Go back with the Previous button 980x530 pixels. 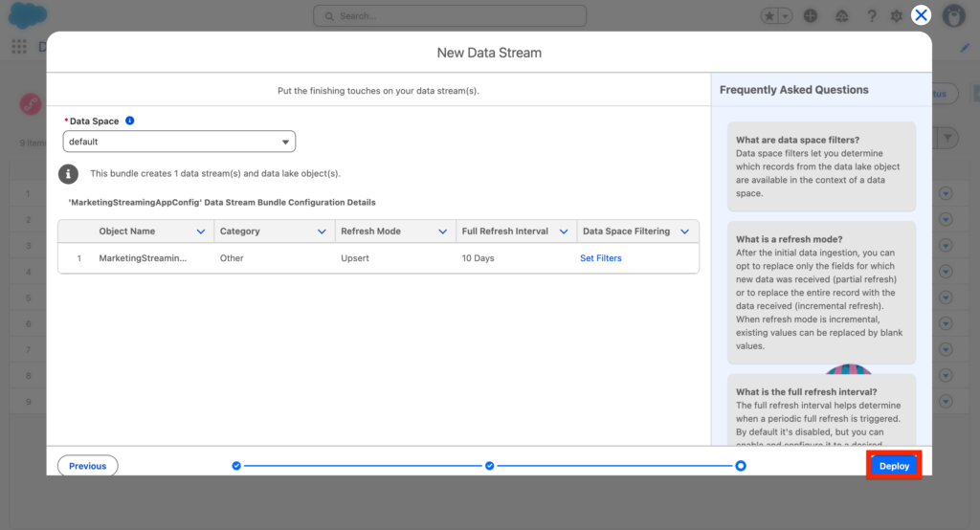(87, 466)
